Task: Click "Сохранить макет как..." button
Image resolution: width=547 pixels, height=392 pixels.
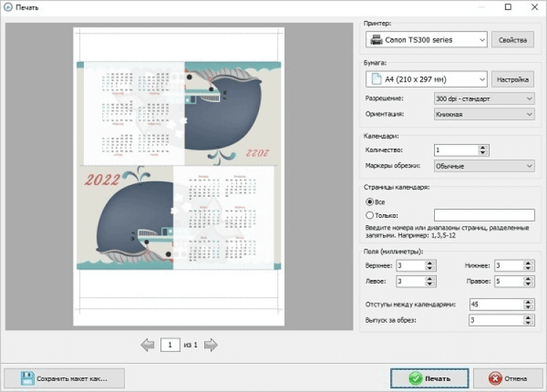Action: pyautogui.click(x=64, y=378)
